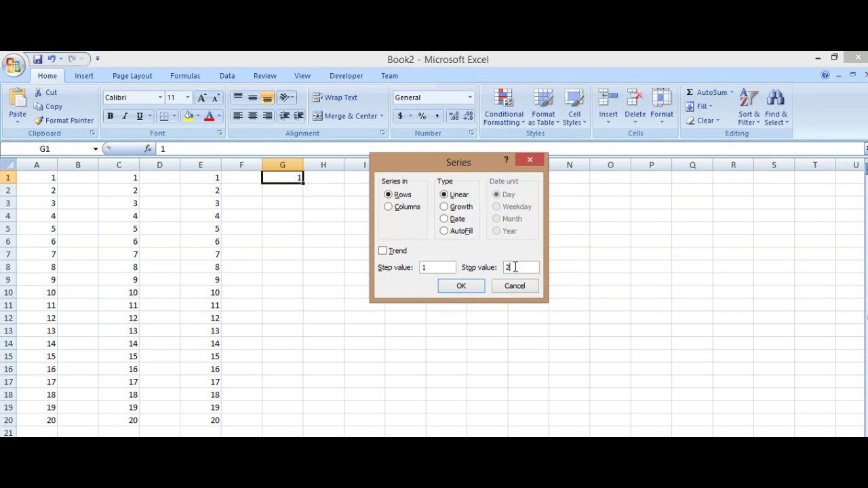868x488 pixels.
Task: Click Step value input field
Action: [437, 268]
